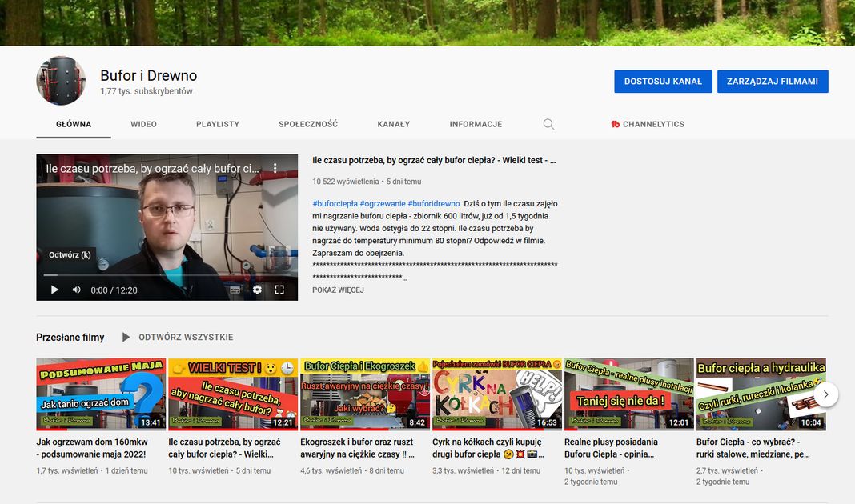
Task: Go to the Społeczność tab
Action: click(x=308, y=124)
